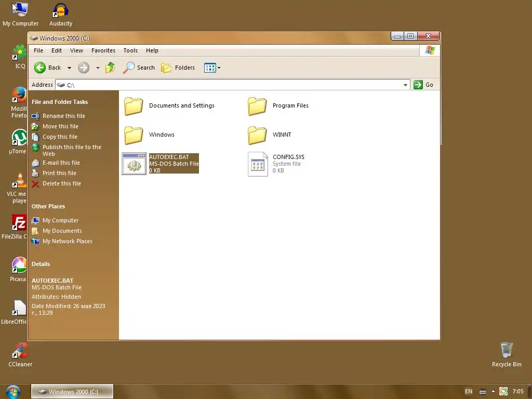Open the Back history dropdown arrow

(x=69, y=68)
